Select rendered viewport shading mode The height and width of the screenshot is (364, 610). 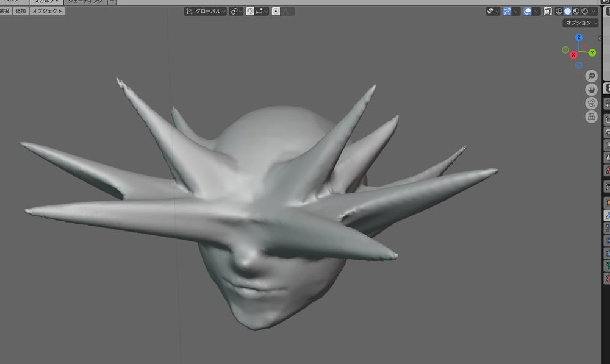point(584,11)
